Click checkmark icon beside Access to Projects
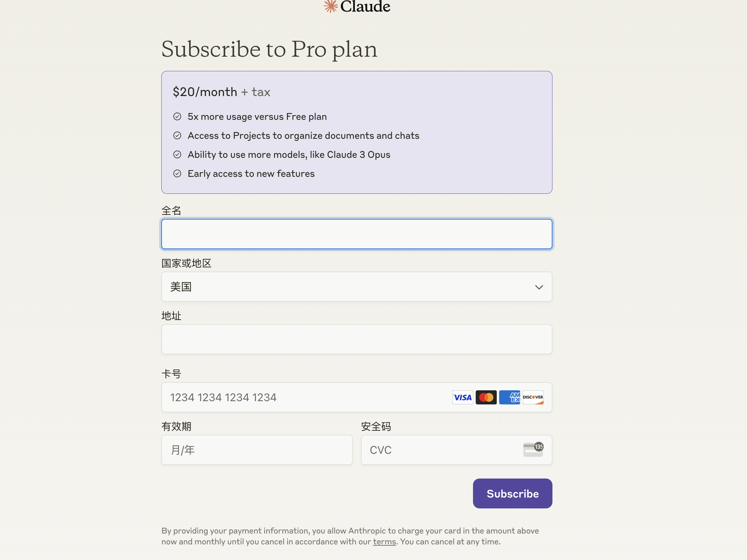The height and width of the screenshot is (560, 747). click(x=177, y=136)
